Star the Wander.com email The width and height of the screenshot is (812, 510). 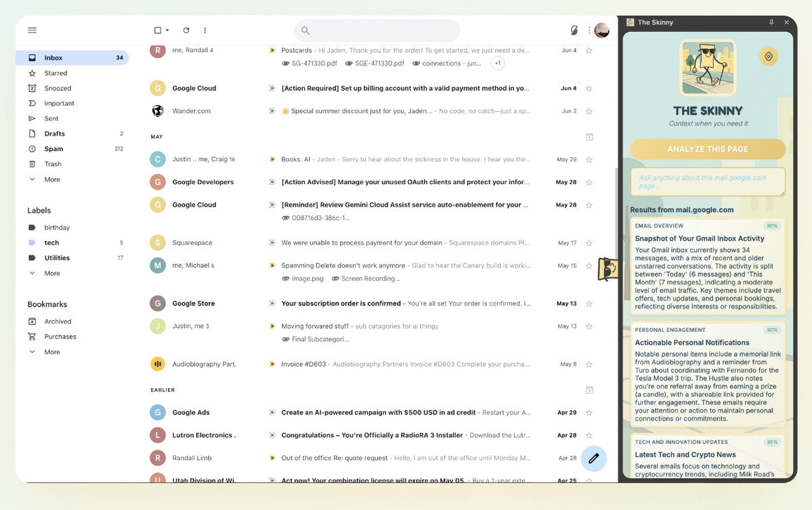coord(589,111)
